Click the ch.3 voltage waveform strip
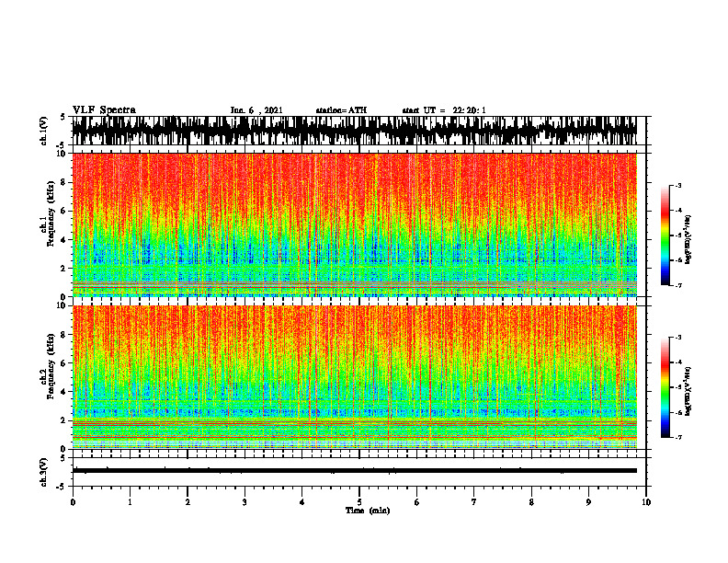This screenshot has height=563, width=728. pos(354,471)
